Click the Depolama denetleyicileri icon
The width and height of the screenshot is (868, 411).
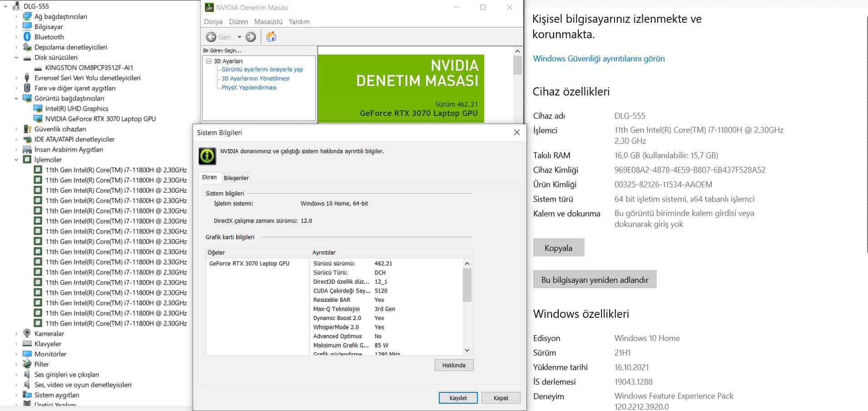click(27, 47)
